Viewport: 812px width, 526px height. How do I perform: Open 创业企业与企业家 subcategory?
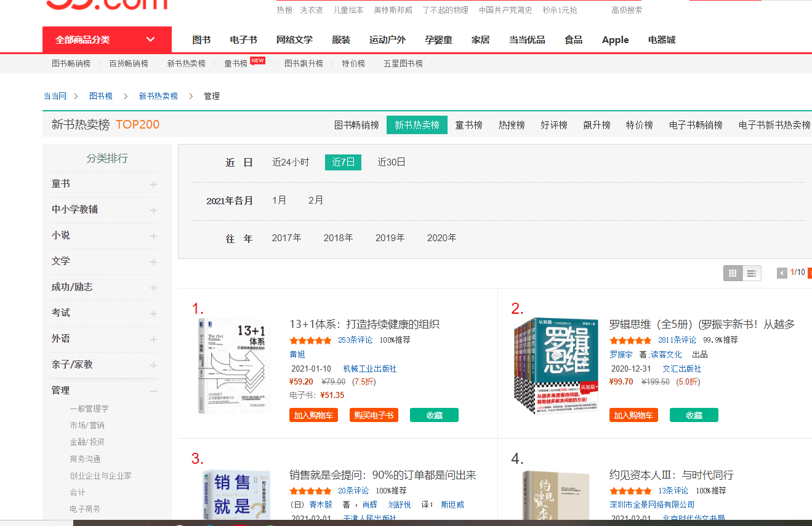click(x=100, y=476)
